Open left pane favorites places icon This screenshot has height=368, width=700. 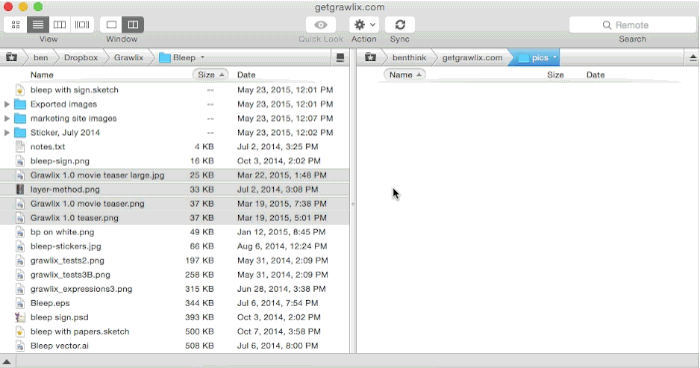pos(11,58)
